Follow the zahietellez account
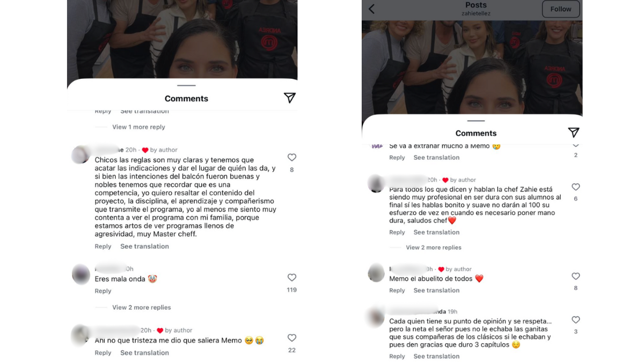The image size is (644, 362). 561,9
